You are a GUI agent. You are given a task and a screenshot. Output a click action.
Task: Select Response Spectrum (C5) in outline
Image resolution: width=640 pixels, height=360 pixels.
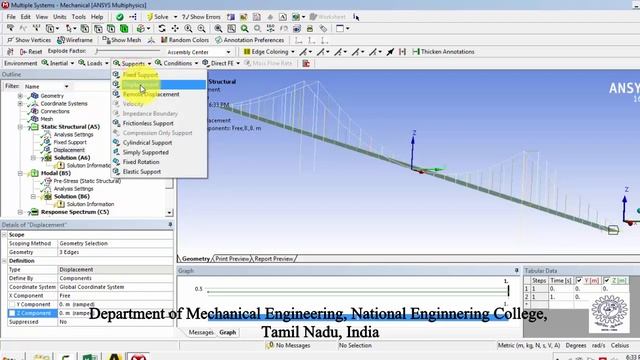click(x=75, y=212)
